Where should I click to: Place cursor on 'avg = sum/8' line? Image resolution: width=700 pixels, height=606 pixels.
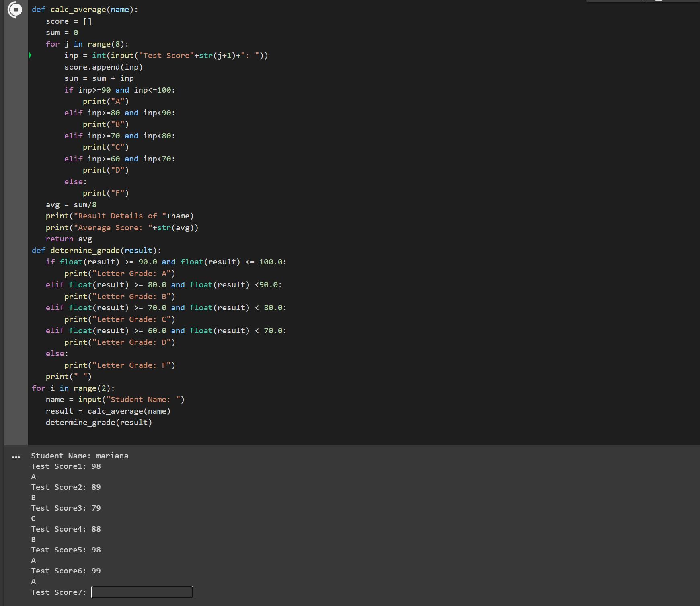coord(71,205)
